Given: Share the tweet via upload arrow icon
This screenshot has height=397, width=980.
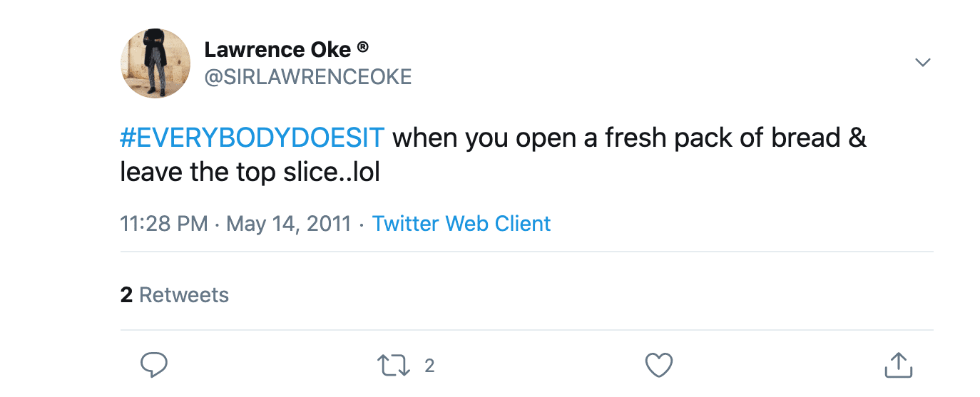Looking at the screenshot, I should pyautogui.click(x=899, y=365).
